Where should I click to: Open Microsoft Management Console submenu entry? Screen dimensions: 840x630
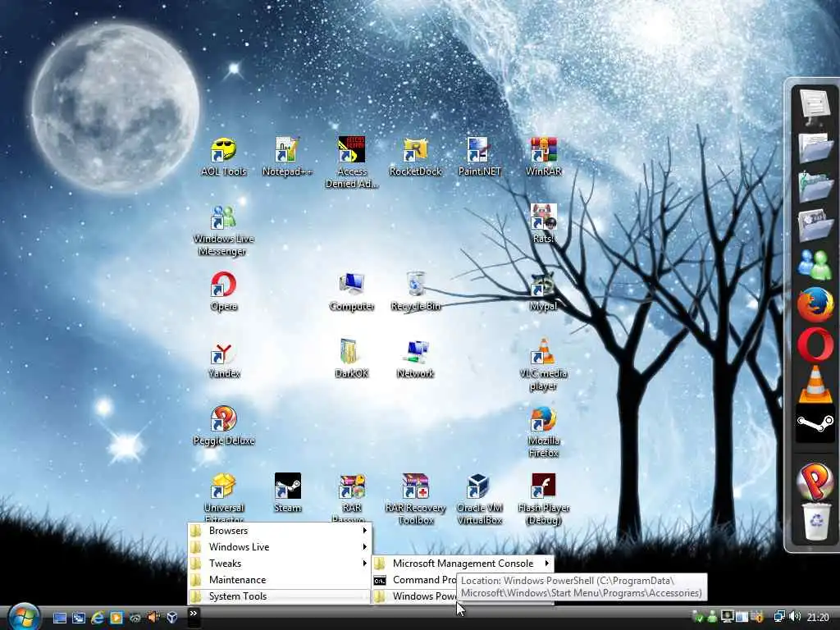pos(463,564)
